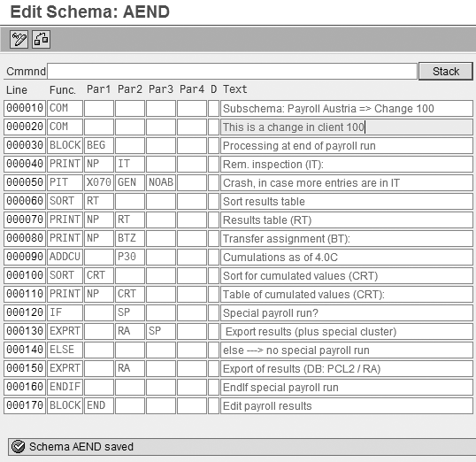Click the D field on line 000010
The height and width of the screenshot is (462, 476).
coord(213,109)
